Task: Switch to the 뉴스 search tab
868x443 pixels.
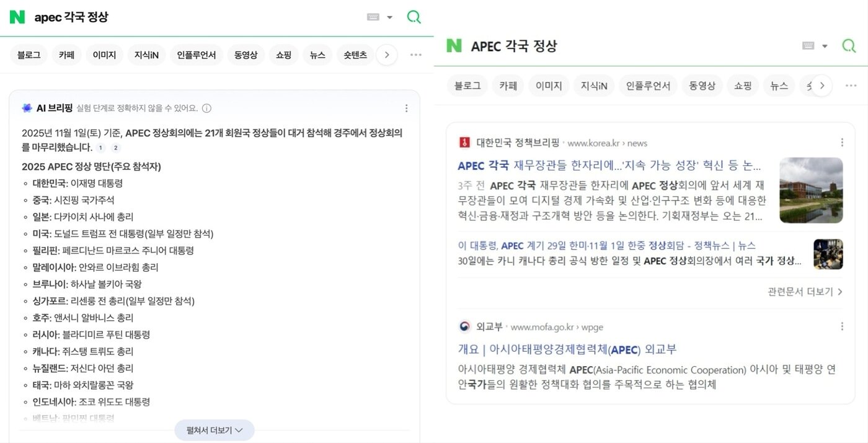Action: click(x=317, y=55)
